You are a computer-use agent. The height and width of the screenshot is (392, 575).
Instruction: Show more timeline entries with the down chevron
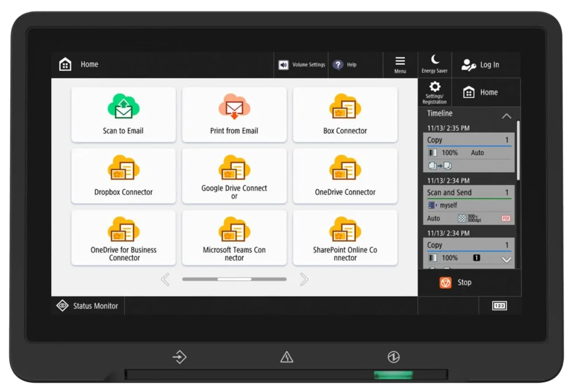[507, 260]
